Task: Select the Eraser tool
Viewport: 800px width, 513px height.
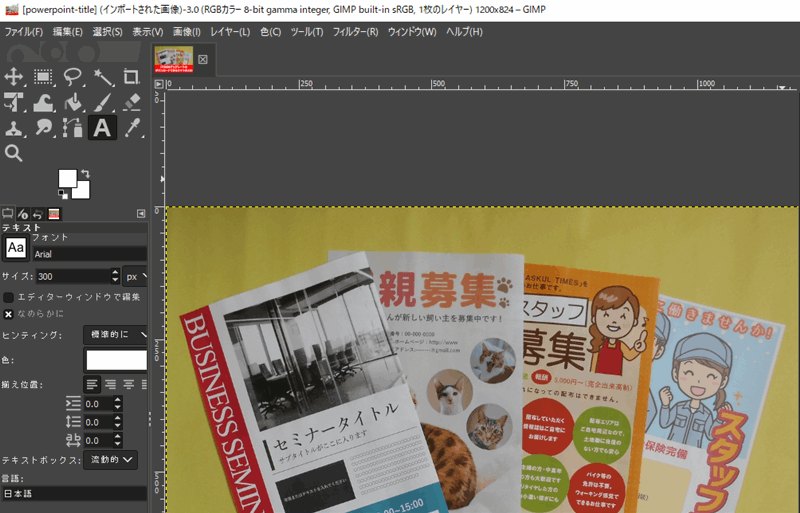Action: pos(131,102)
